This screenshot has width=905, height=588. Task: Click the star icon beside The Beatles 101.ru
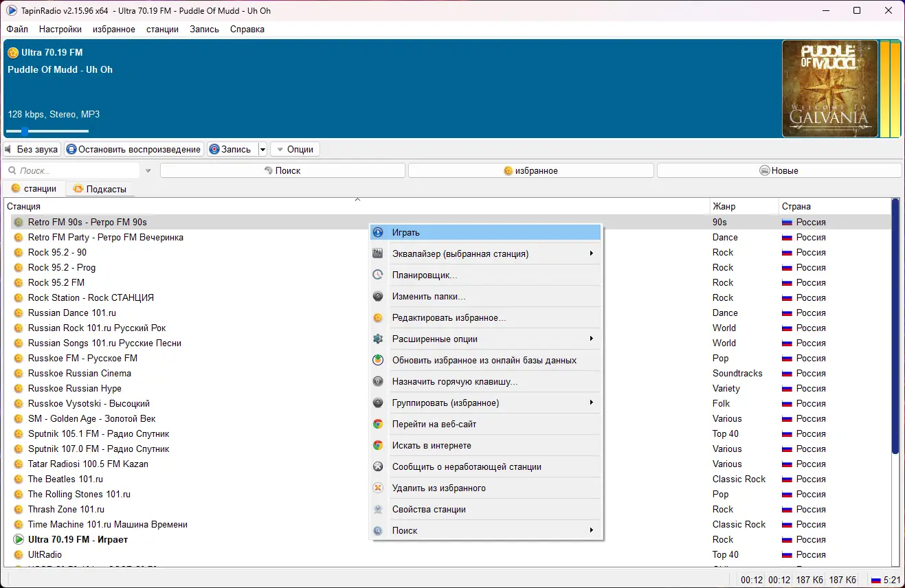pos(19,479)
